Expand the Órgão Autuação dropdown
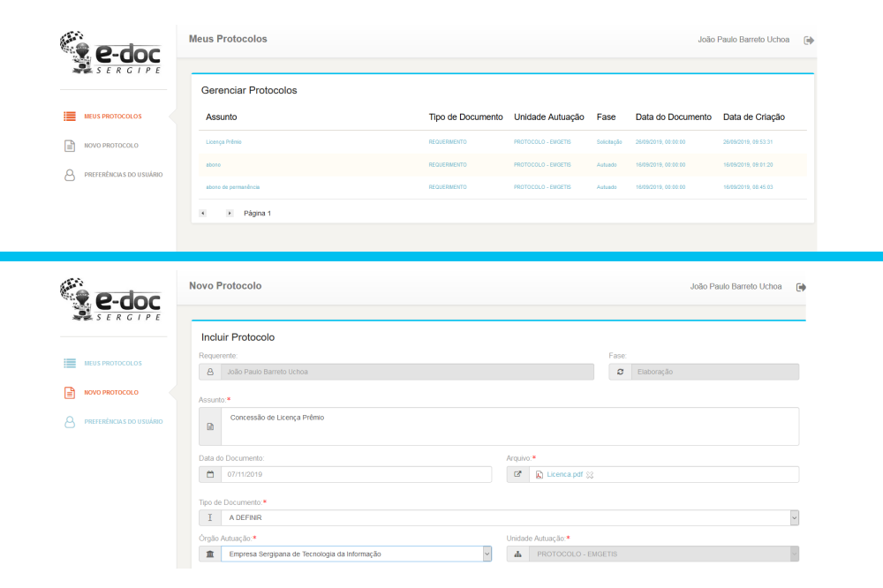Screen dimensions: 883x588 (x=486, y=554)
